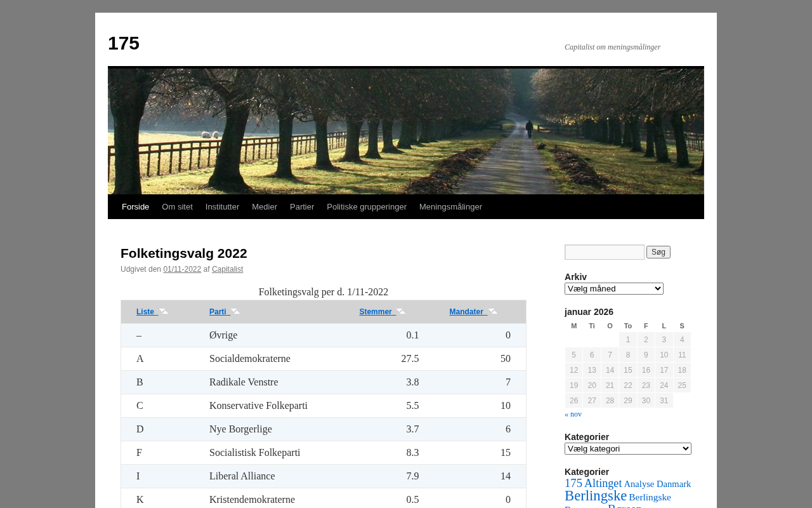Open the Politiske grupperinger menu
812x508 pixels.
point(366,207)
